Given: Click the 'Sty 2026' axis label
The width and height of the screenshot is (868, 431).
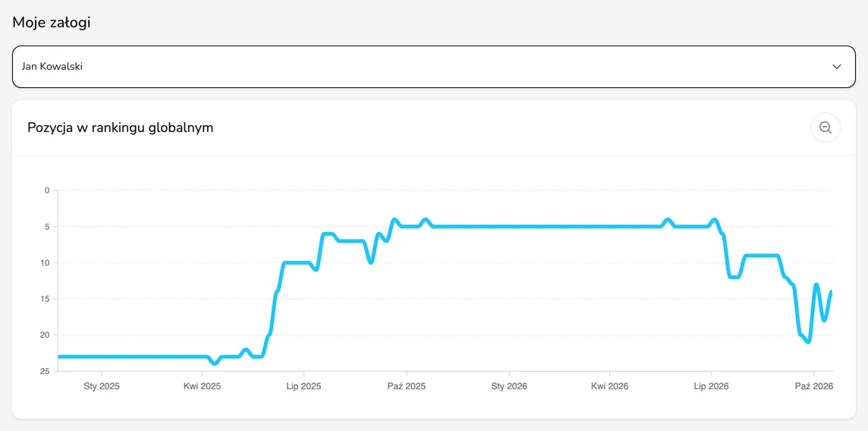Looking at the screenshot, I should (x=509, y=386).
